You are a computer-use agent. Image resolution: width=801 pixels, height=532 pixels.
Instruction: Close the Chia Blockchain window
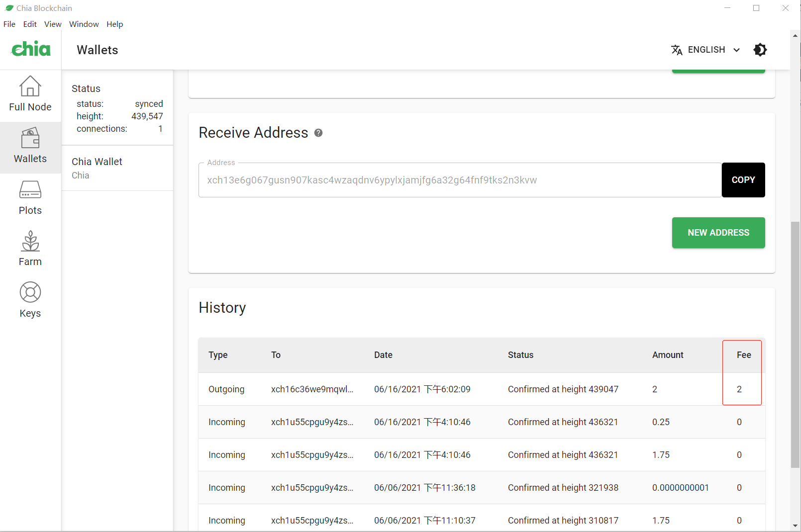tap(786, 8)
